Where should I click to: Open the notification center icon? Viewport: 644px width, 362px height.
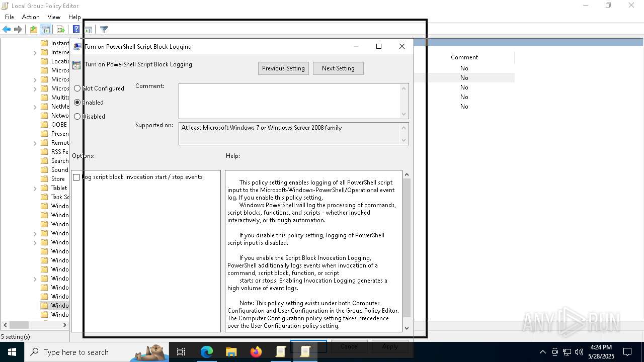[627, 352]
